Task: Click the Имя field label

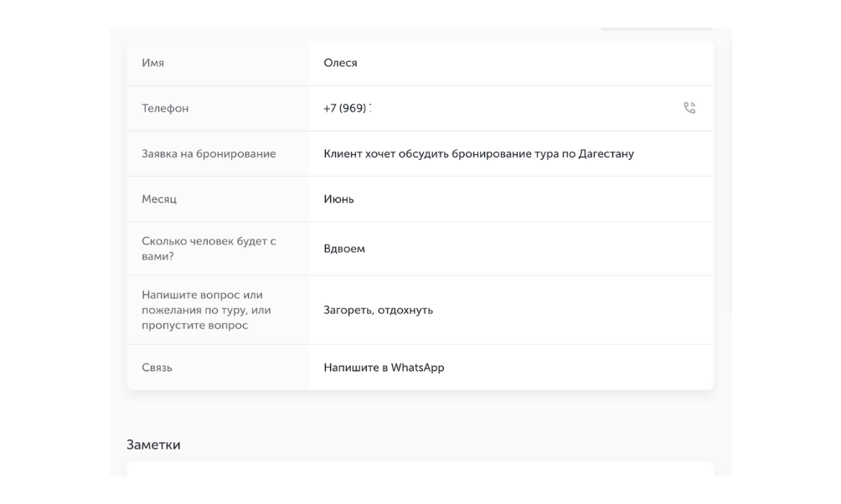Action: click(152, 63)
